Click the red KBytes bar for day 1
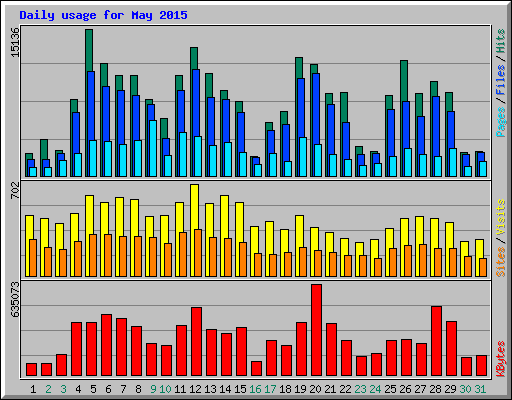This screenshot has width=512, height=400. point(31,370)
